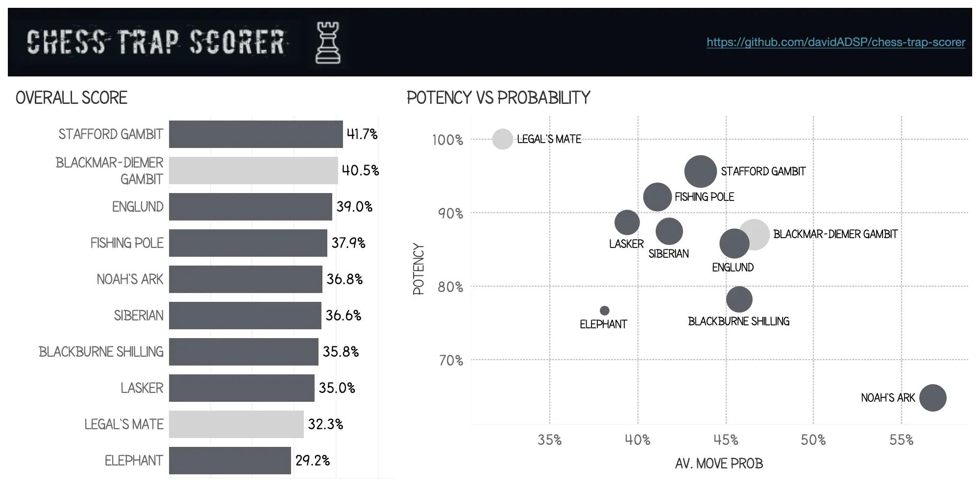The height and width of the screenshot is (490, 980).
Task: Select the Stafford Gambit bar
Action: (255, 134)
